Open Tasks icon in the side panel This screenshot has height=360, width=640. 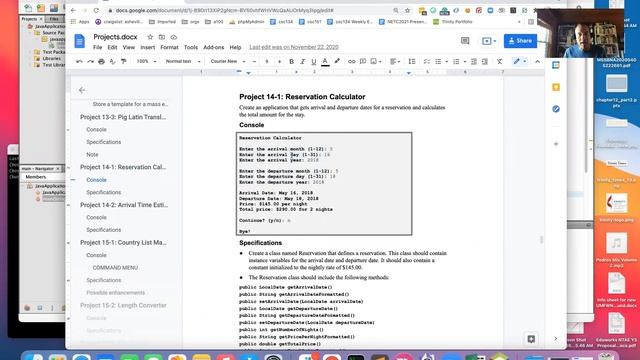coord(556,109)
